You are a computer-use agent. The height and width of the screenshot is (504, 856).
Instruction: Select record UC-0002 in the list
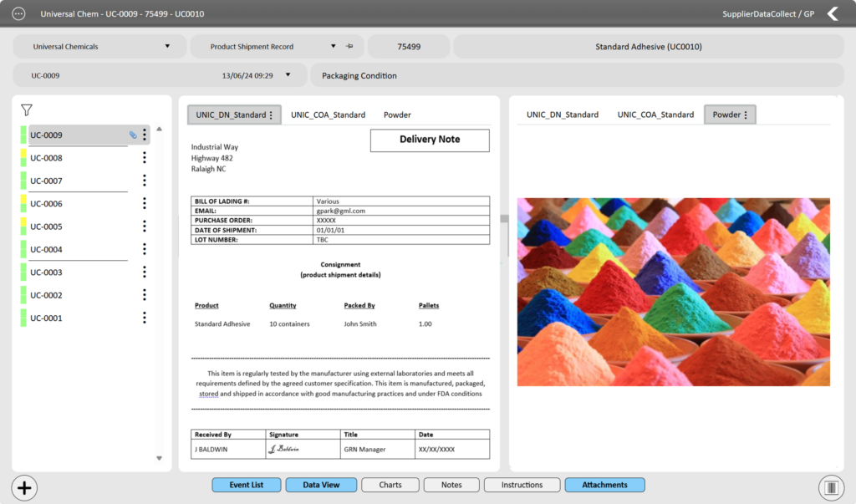pyautogui.click(x=84, y=295)
